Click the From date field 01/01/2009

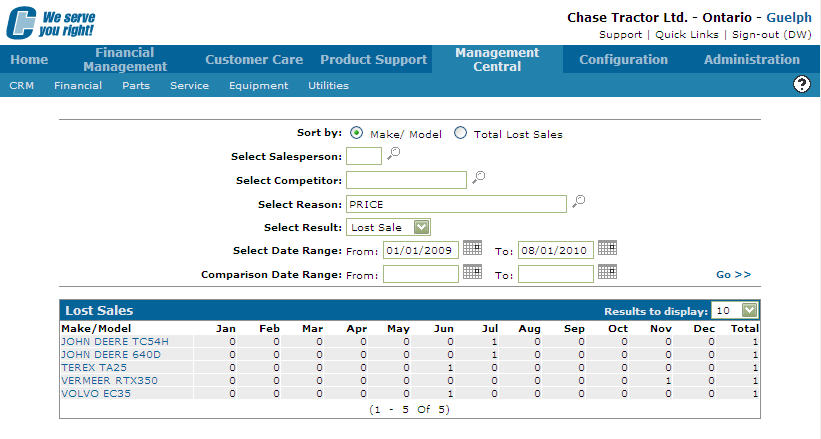[421, 250]
